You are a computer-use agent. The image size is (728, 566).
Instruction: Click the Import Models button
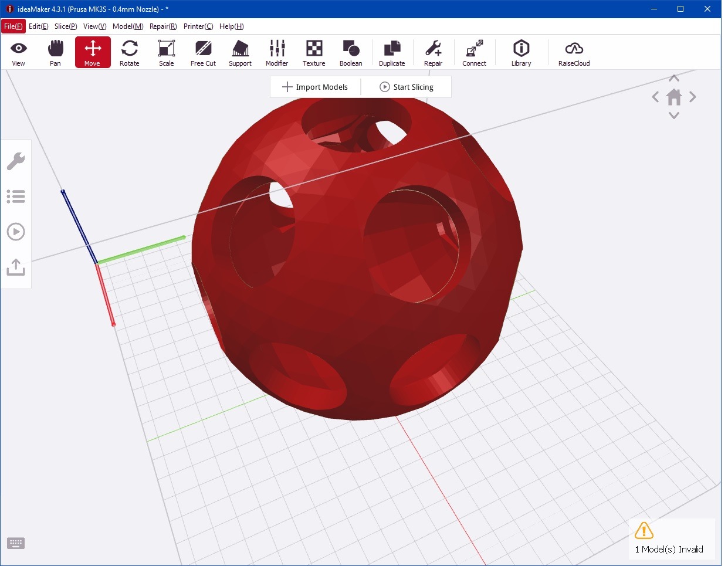(x=315, y=87)
